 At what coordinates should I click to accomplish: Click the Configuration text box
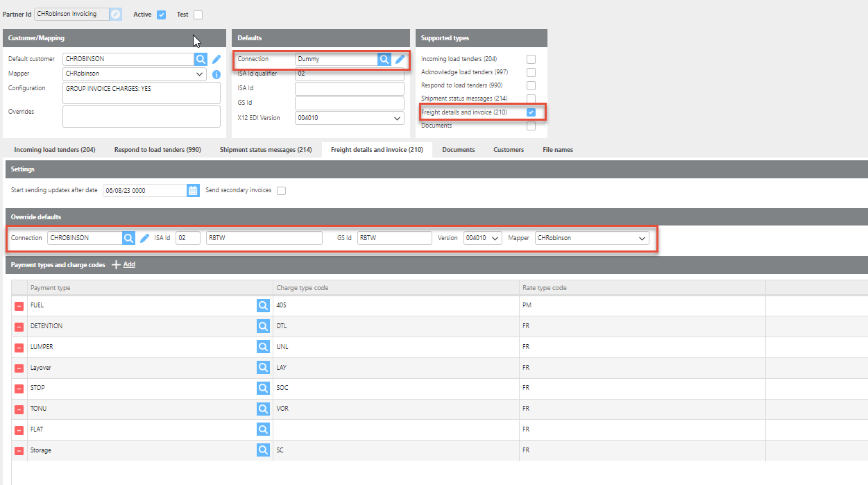(141, 93)
